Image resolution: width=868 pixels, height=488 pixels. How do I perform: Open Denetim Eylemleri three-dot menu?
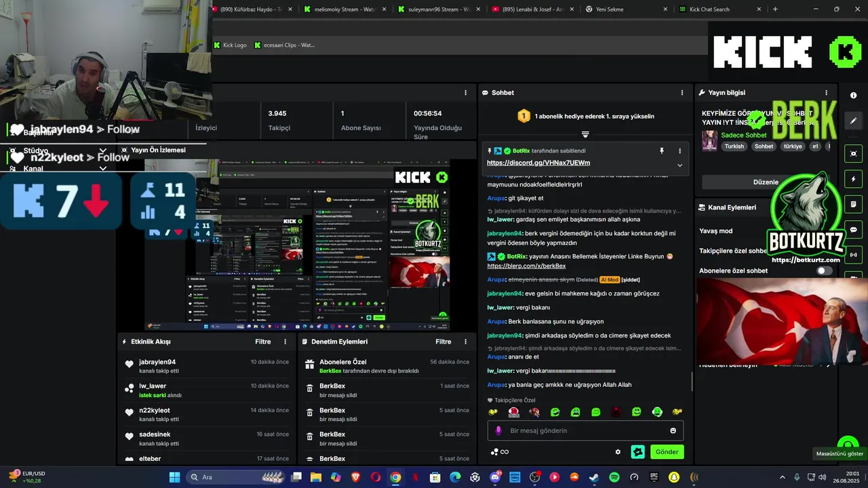point(465,342)
